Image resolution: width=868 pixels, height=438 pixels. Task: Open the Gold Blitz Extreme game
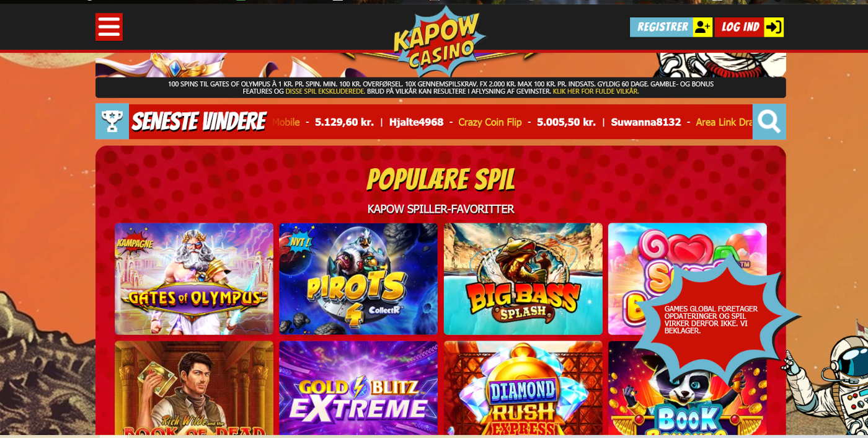pos(358,388)
